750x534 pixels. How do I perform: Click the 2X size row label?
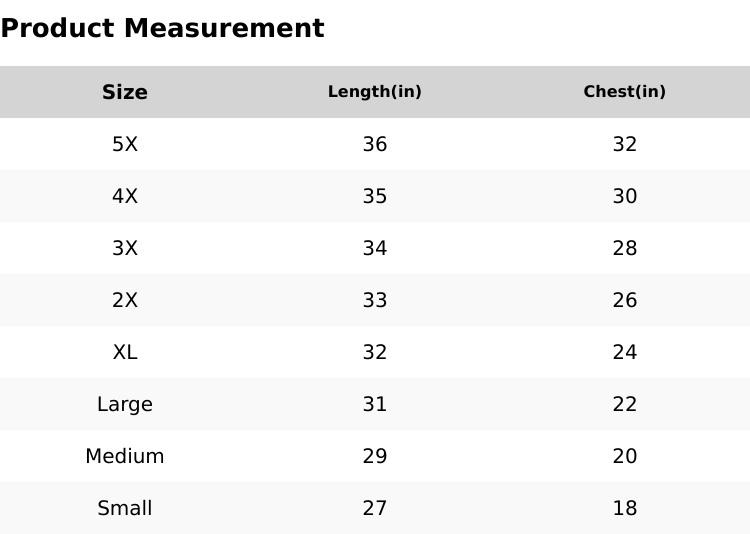pos(125,300)
